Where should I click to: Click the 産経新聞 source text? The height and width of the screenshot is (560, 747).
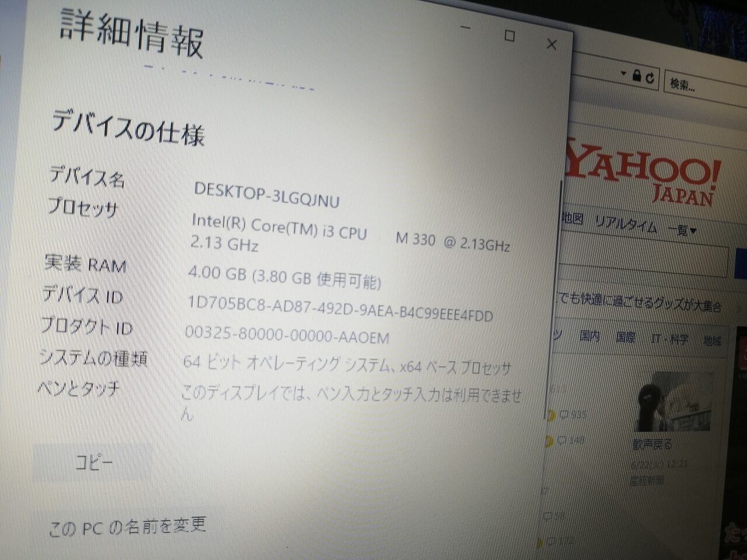point(647,480)
